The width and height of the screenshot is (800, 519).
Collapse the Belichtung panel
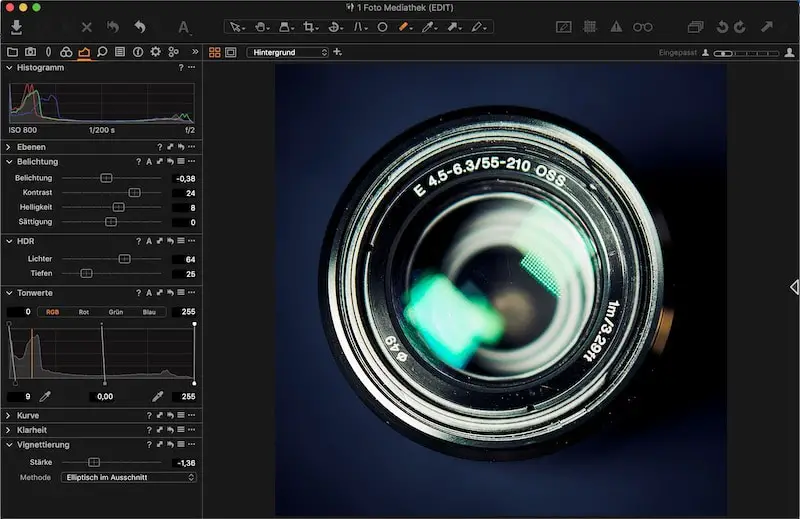click(x=9, y=162)
